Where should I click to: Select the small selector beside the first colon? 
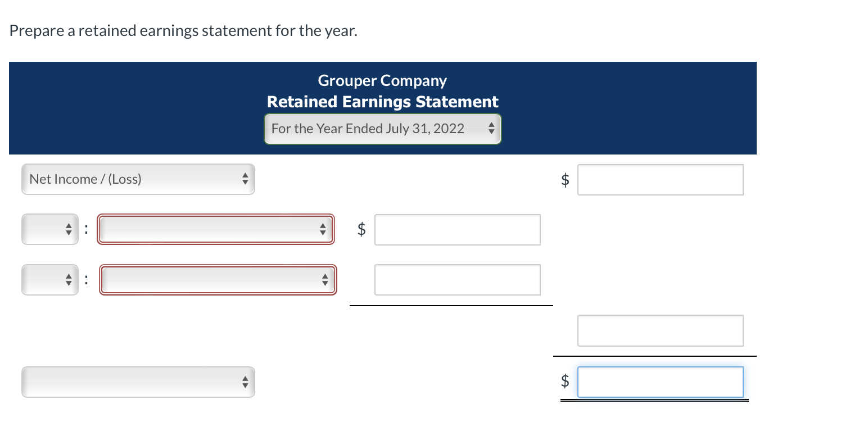tap(50, 229)
